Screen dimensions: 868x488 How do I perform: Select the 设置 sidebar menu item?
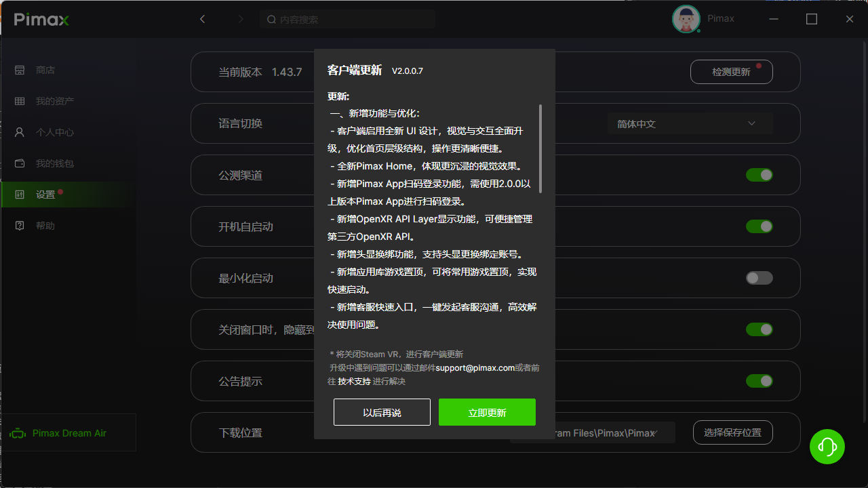click(x=45, y=195)
